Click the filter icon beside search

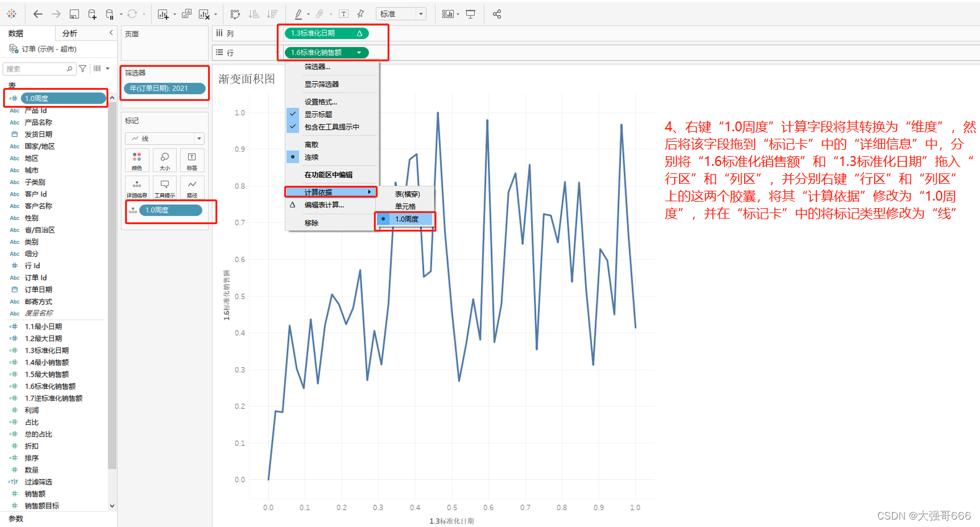tap(83, 69)
